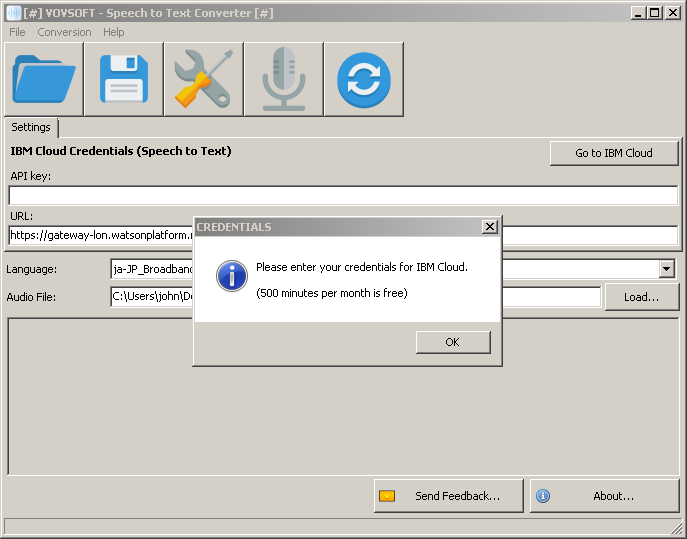Open settings with wrench and screwdriver icon
This screenshot has width=687, height=539.
(204, 79)
